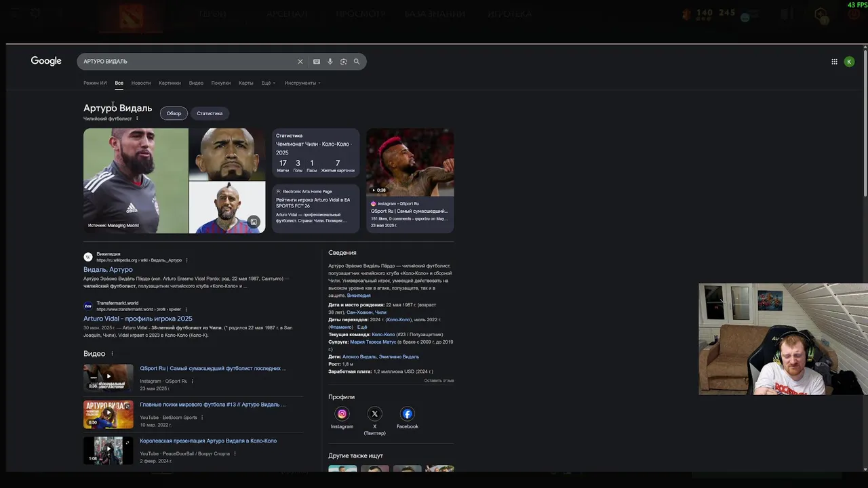Open Королевская презентация Артуро Видаля link
This screenshot has width=868, height=488.
coord(208,441)
